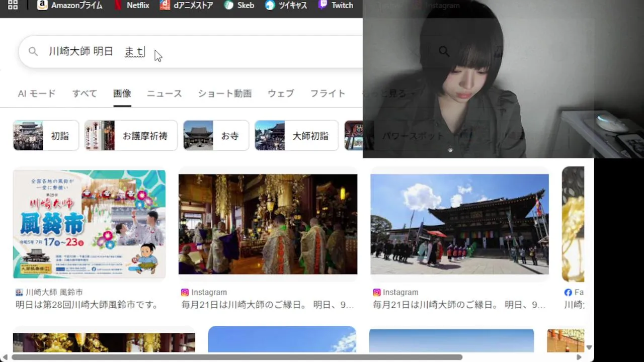Open the Twitch bookmark
644x362 pixels.
point(336,5)
